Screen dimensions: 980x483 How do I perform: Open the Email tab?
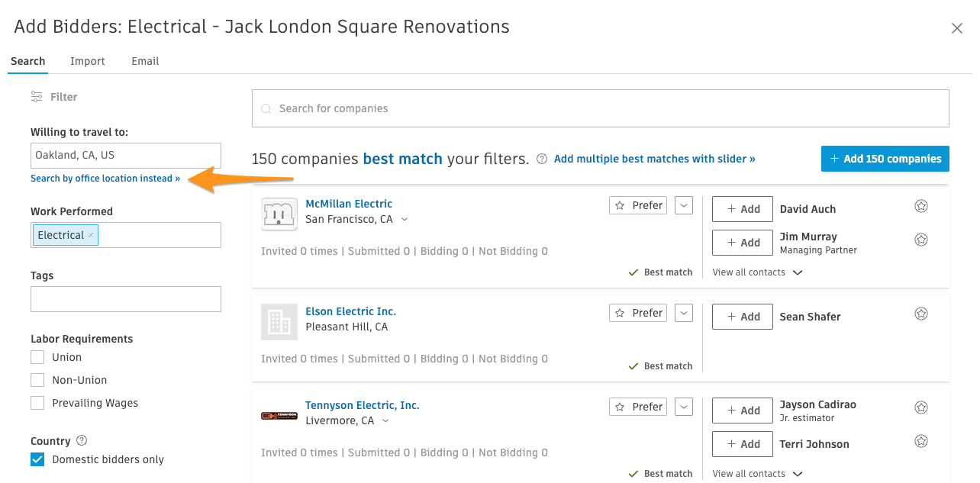[144, 61]
